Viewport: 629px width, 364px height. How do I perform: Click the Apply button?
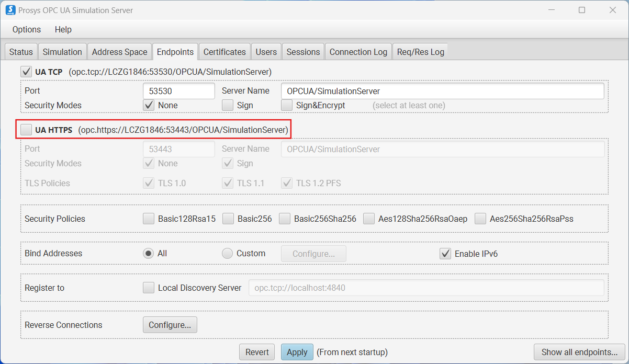pos(297,352)
